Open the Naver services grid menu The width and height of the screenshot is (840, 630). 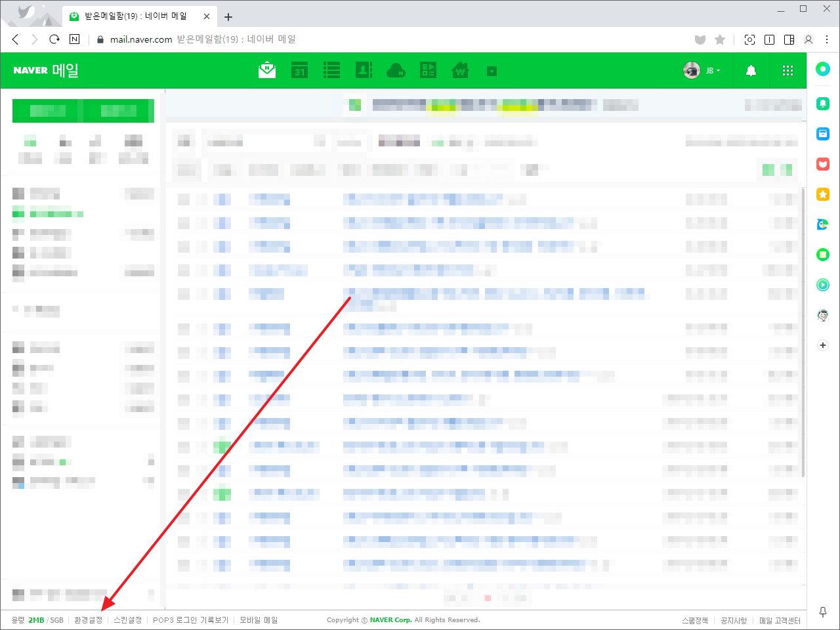tap(788, 70)
